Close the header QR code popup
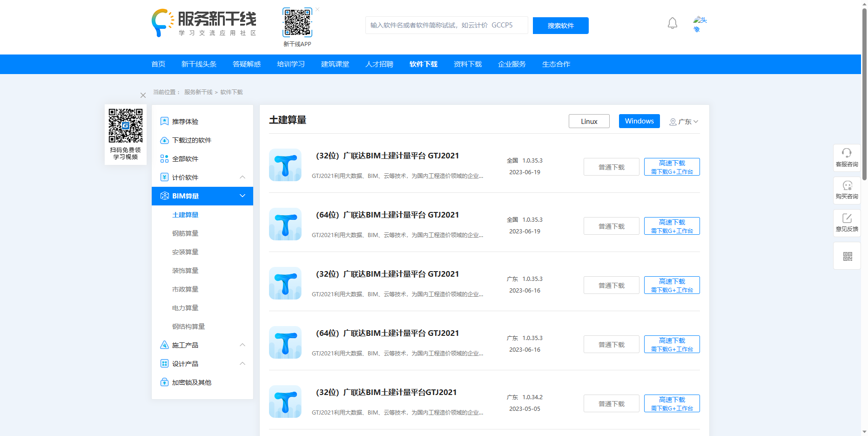Image resolution: width=868 pixels, height=436 pixels. click(317, 9)
